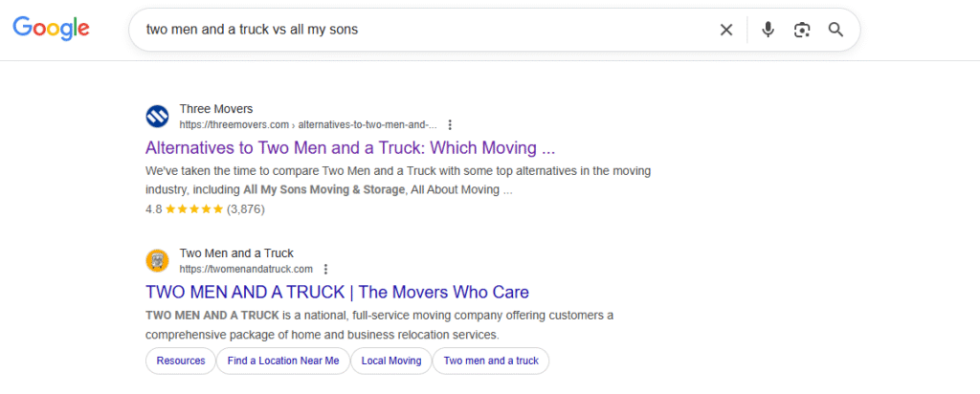Click the twomenandatruck.com URL text
Viewport: 980px width, 394px height.
tap(246, 270)
